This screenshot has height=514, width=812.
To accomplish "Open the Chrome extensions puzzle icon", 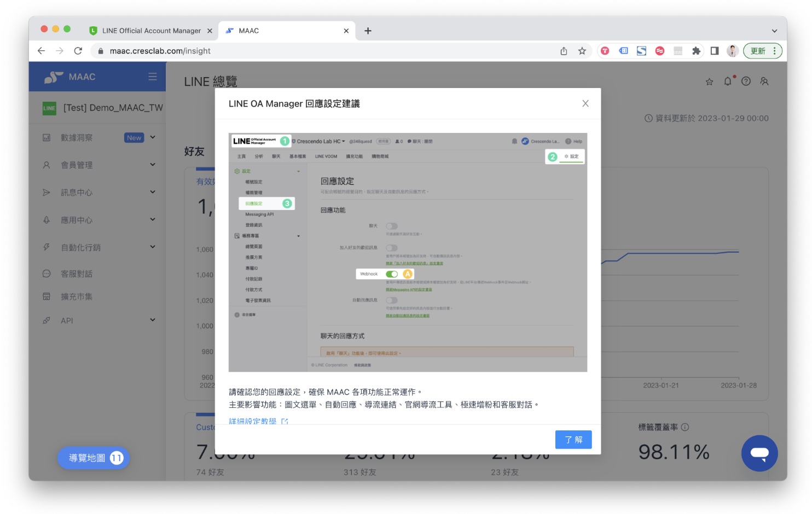I will pyautogui.click(x=696, y=51).
